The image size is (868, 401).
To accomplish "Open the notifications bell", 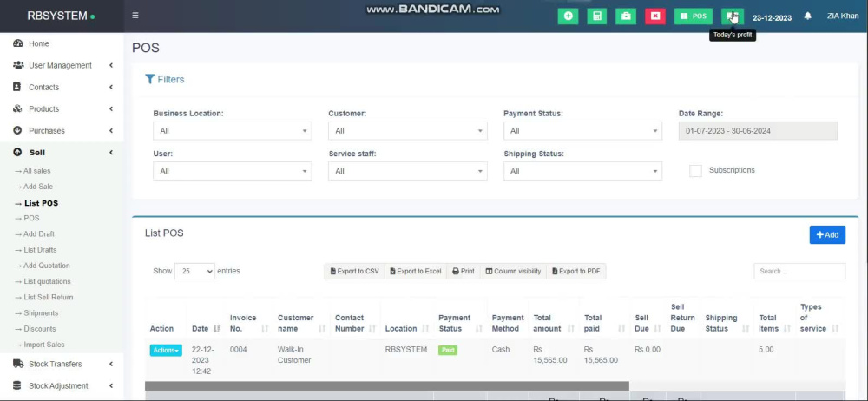I will pos(807,16).
